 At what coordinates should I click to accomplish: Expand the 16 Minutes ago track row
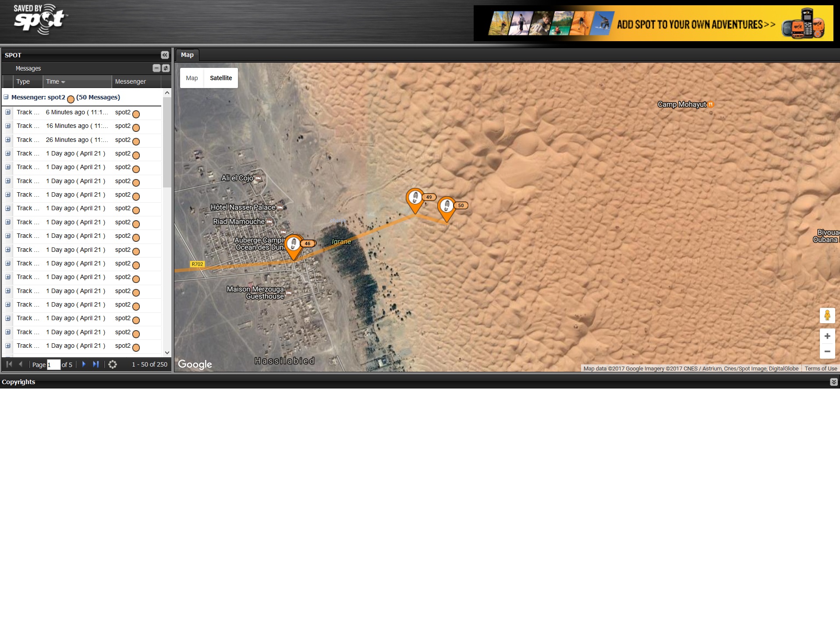coord(8,126)
